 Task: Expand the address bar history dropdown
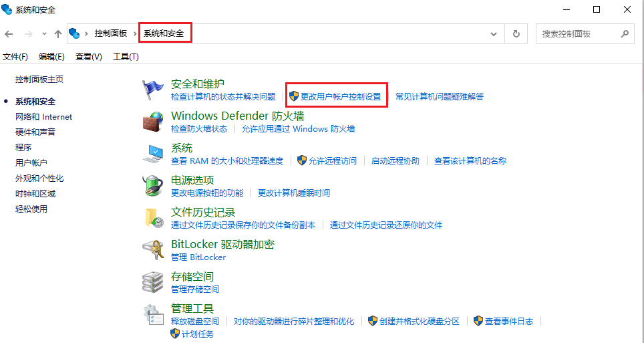[494, 33]
